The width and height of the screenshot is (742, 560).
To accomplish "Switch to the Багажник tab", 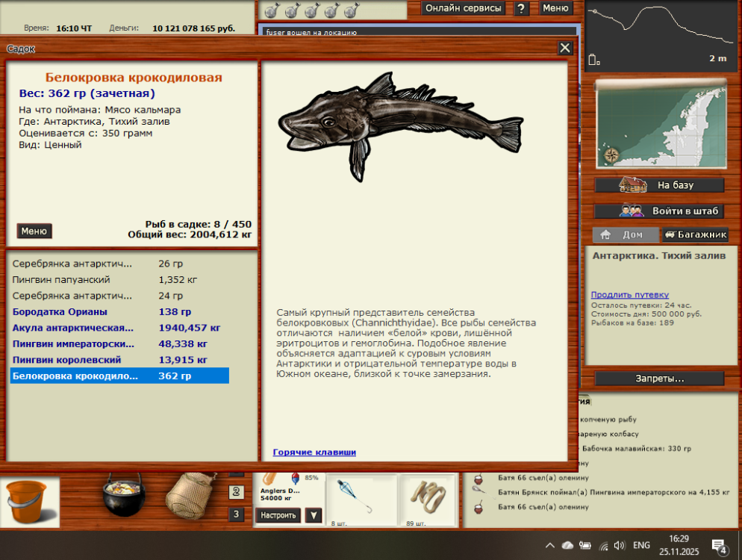I will (x=696, y=234).
